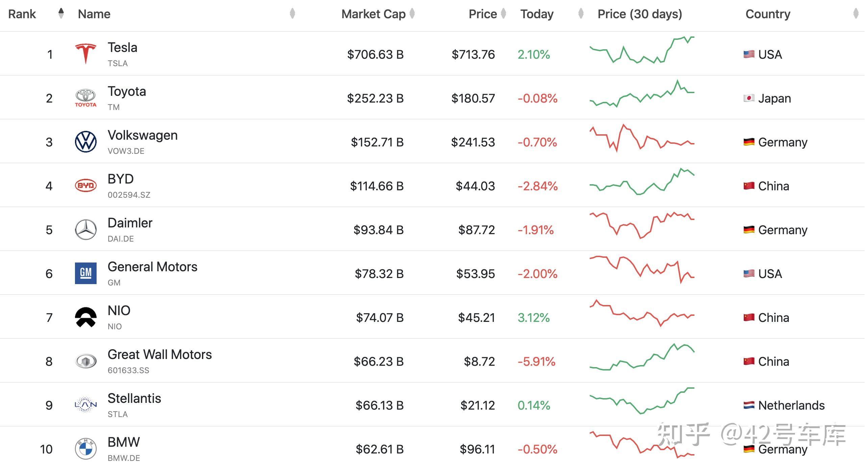
Task: Open the BMW company link
Action: (124, 442)
